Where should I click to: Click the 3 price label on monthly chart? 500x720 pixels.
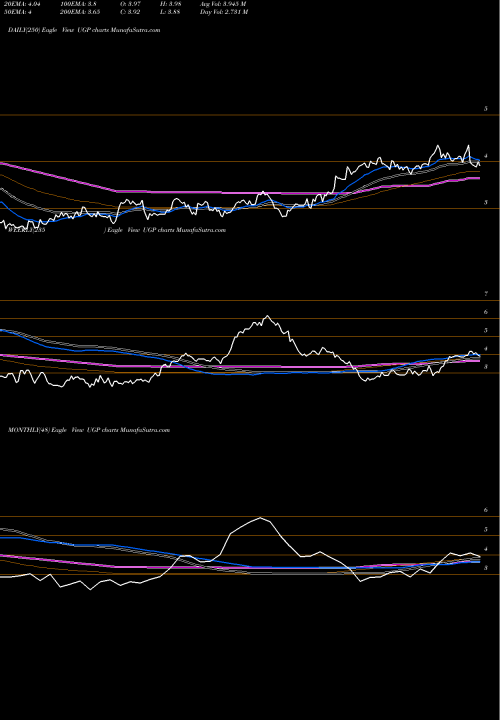[x=486, y=568]
